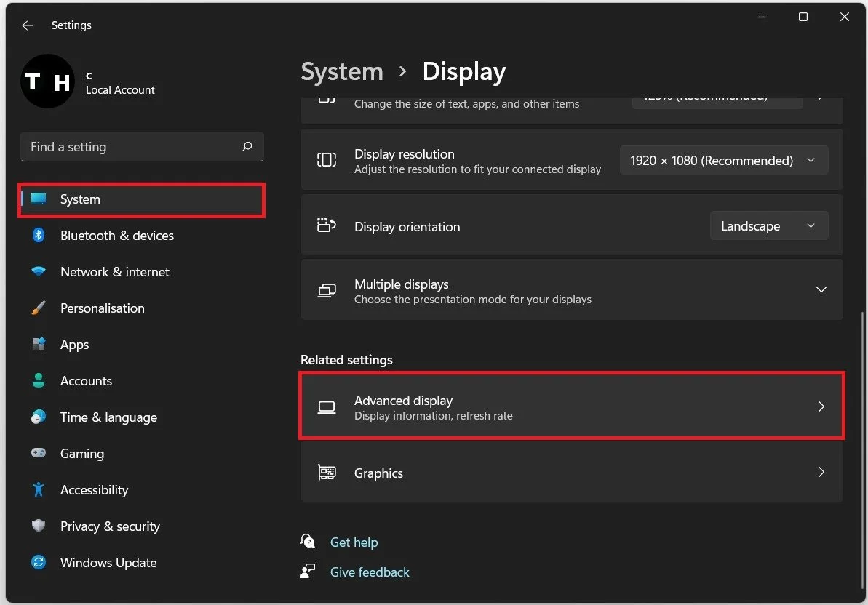868x605 pixels.
Task: Click the search magnifier icon
Action: [x=247, y=147]
